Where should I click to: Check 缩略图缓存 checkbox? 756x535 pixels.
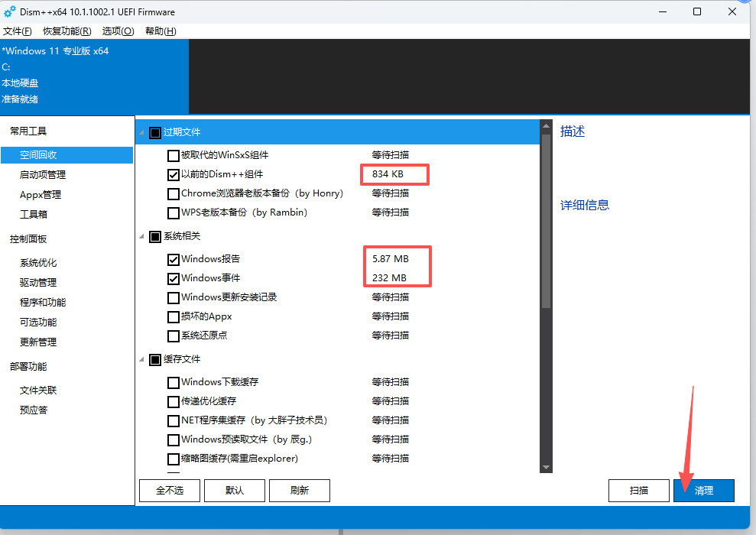coord(173,459)
